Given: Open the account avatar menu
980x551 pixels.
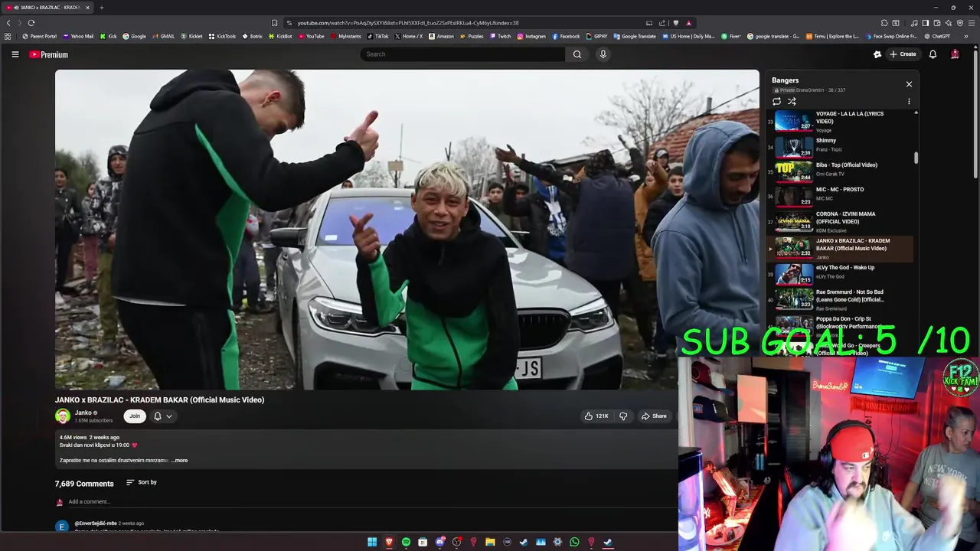Looking at the screenshot, I should [x=955, y=54].
